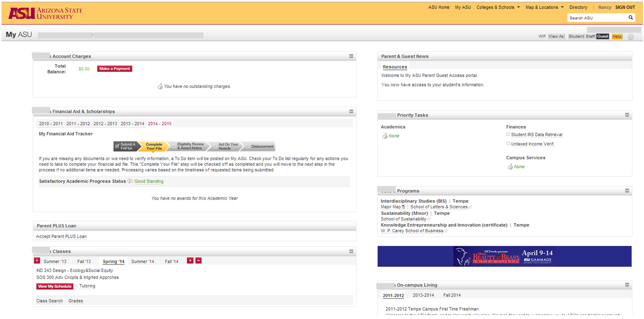
Task: Open the Accept Parent PLUS Loan link
Action: pos(61,236)
